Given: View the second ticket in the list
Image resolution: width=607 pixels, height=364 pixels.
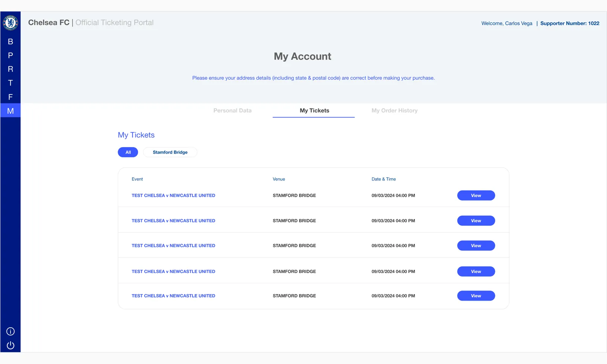Looking at the screenshot, I should pyautogui.click(x=476, y=221).
